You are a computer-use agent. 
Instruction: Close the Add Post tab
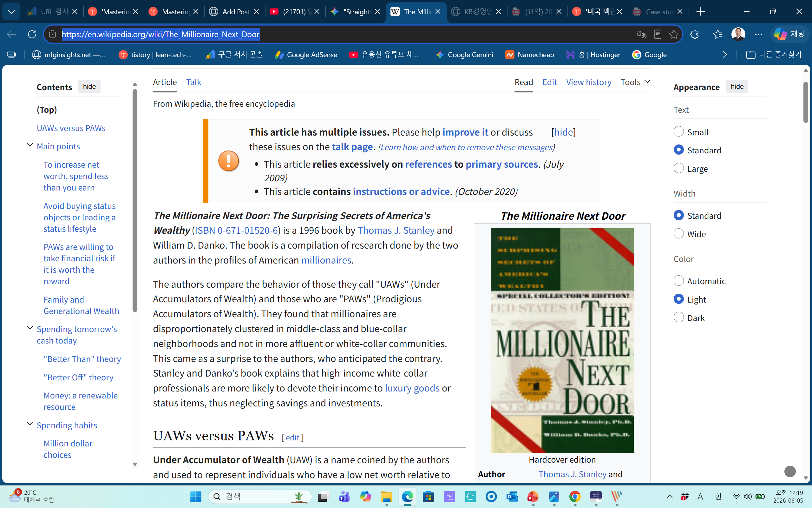click(256, 12)
